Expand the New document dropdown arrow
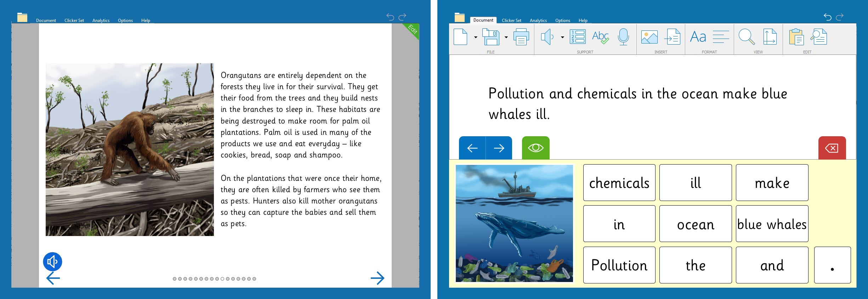The width and height of the screenshot is (868, 299). point(476,38)
